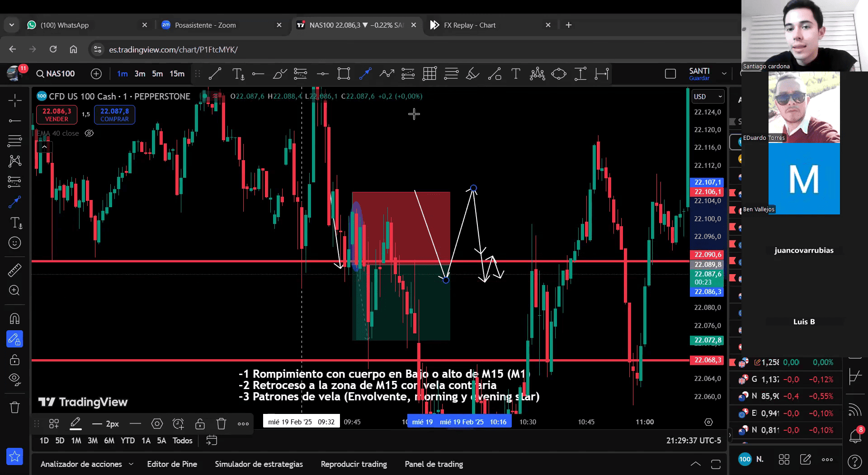Open more options dots in floating toolbar
The height and width of the screenshot is (475, 868).
pyautogui.click(x=243, y=424)
